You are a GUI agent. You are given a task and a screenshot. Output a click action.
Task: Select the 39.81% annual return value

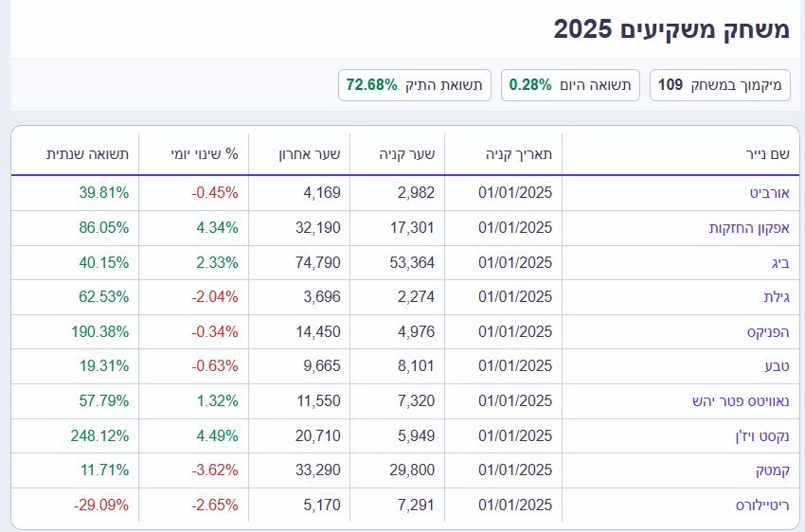[104, 193]
